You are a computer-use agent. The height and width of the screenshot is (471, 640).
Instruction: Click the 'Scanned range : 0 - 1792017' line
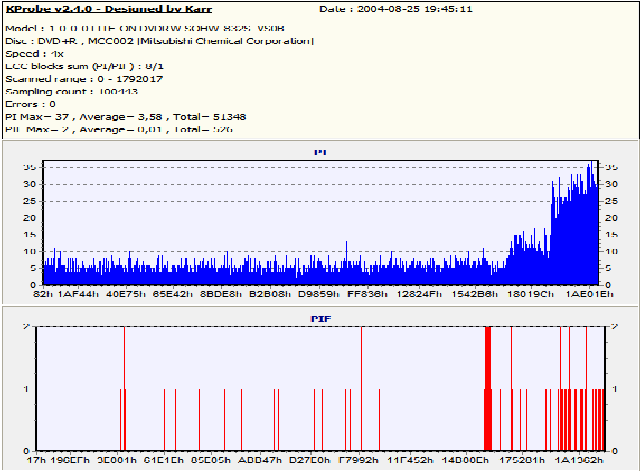click(x=84, y=79)
